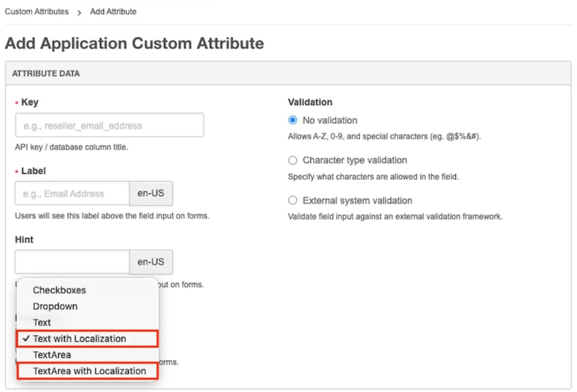Select the Dropdown option in the list
The width and height of the screenshot is (577, 392).
pos(55,307)
